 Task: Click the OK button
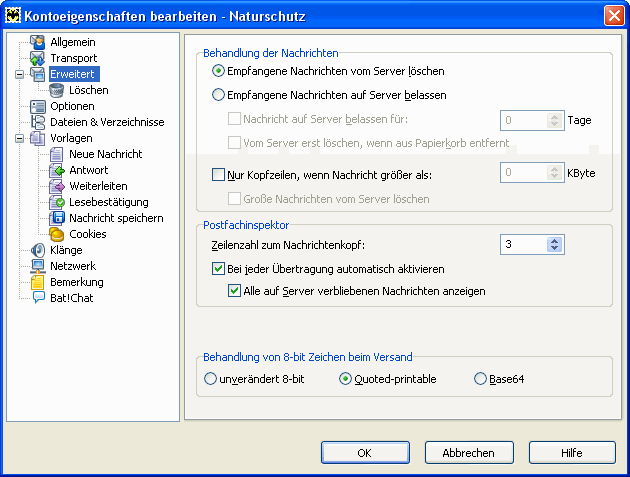(x=365, y=453)
